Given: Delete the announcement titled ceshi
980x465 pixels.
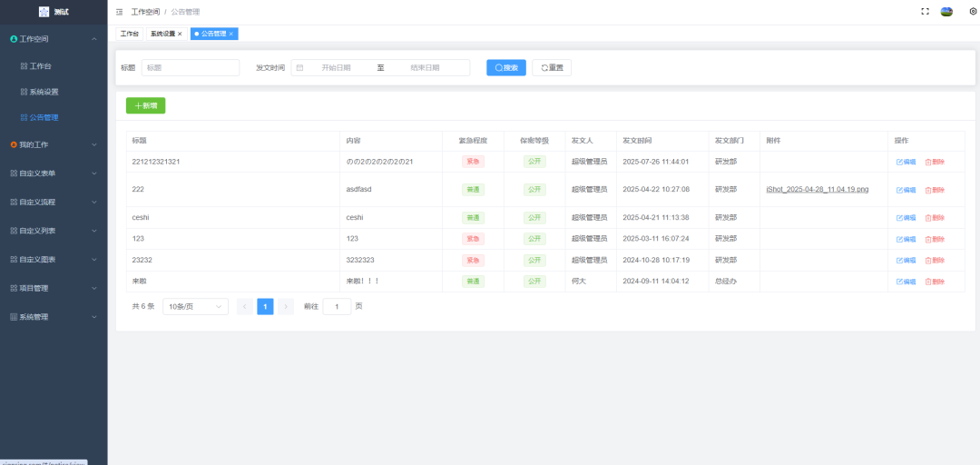Looking at the screenshot, I should tap(934, 218).
